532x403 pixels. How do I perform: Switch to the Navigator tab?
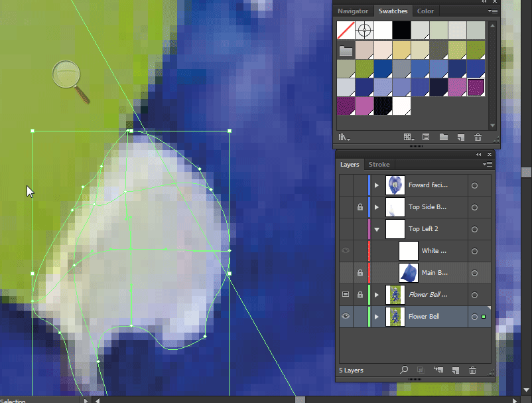pyautogui.click(x=353, y=11)
